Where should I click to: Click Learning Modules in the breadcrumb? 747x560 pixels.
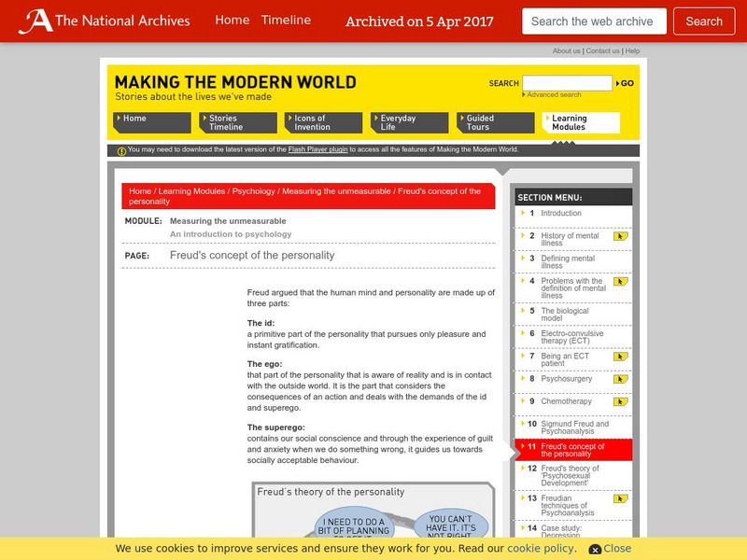tap(191, 191)
